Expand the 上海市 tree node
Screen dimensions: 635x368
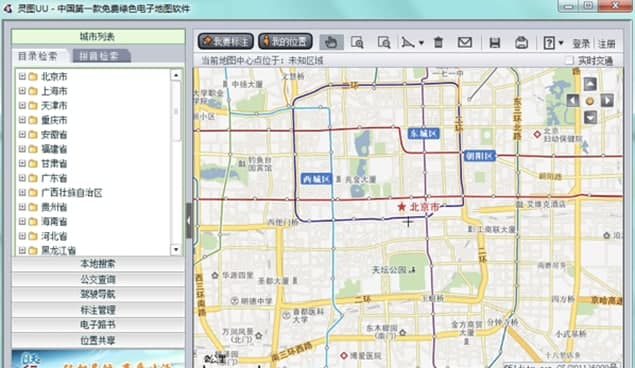coord(22,91)
